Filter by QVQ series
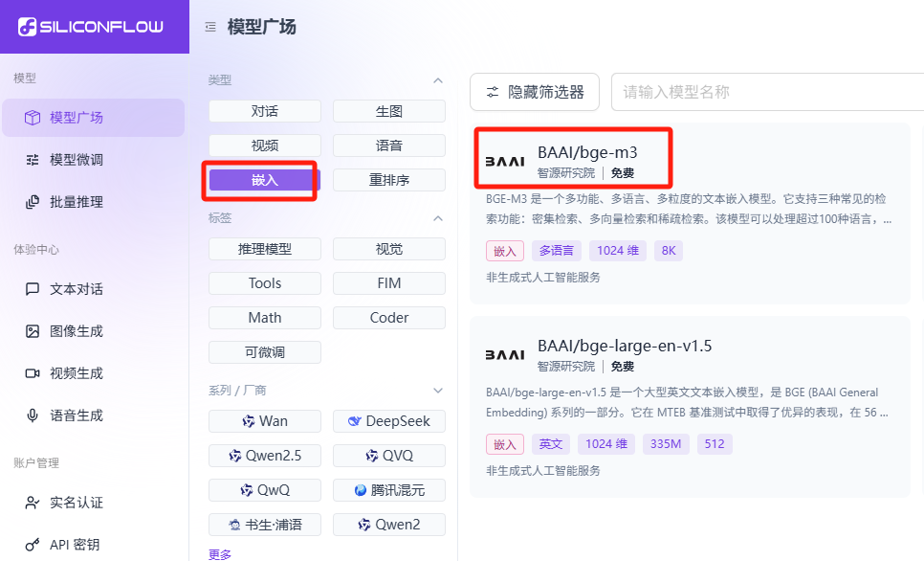 (389, 456)
